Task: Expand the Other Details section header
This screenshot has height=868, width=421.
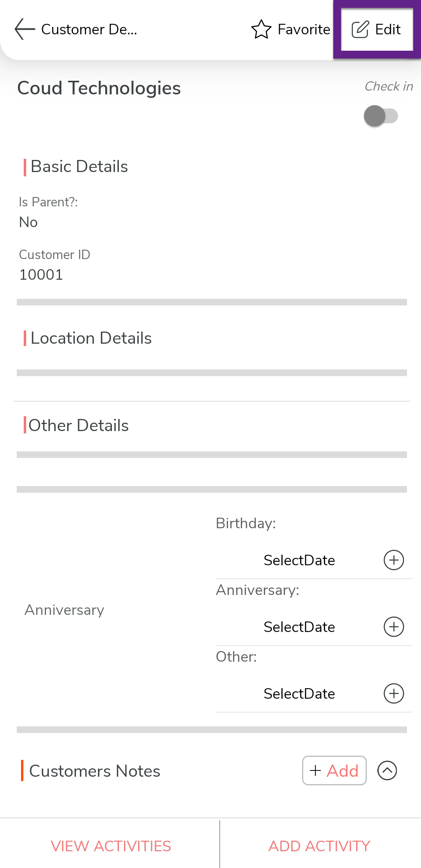Action: click(x=78, y=425)
